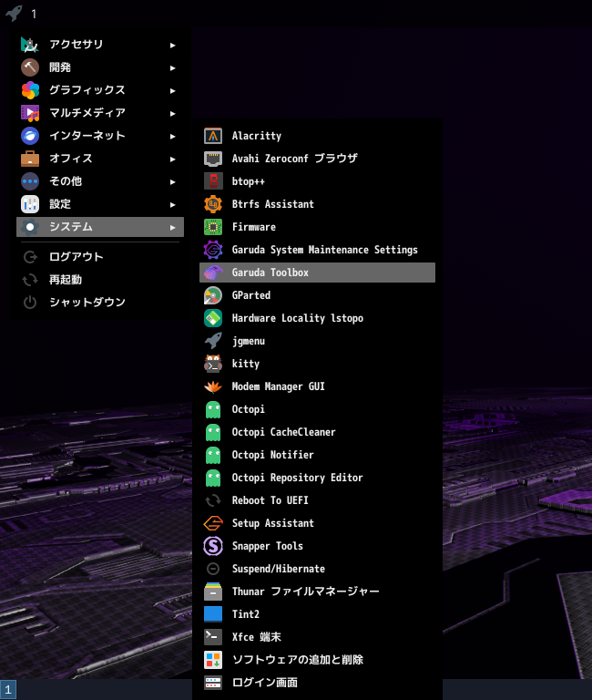Click workspace number 1 in top panel

34,14
